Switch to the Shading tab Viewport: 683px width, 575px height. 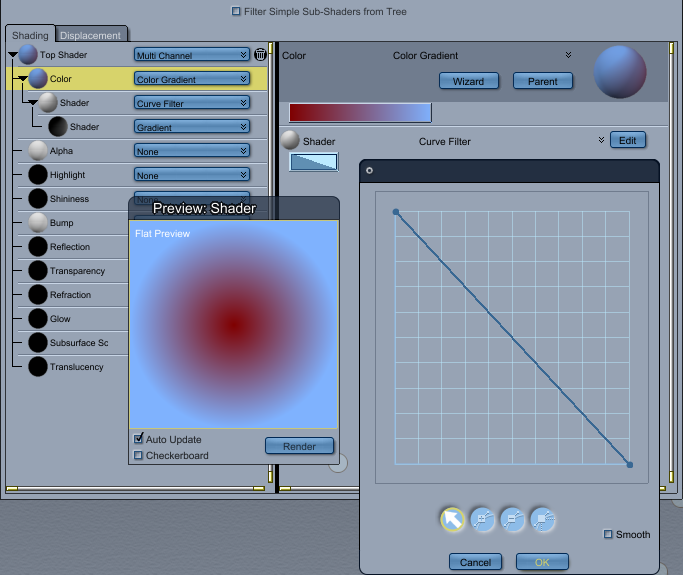[30, 35]
